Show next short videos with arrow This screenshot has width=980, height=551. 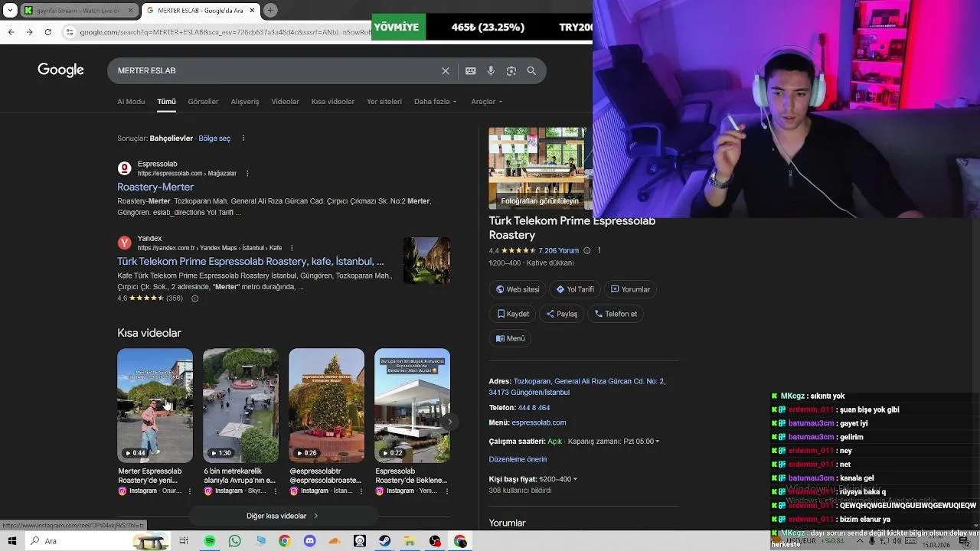(x=450, y=422)
